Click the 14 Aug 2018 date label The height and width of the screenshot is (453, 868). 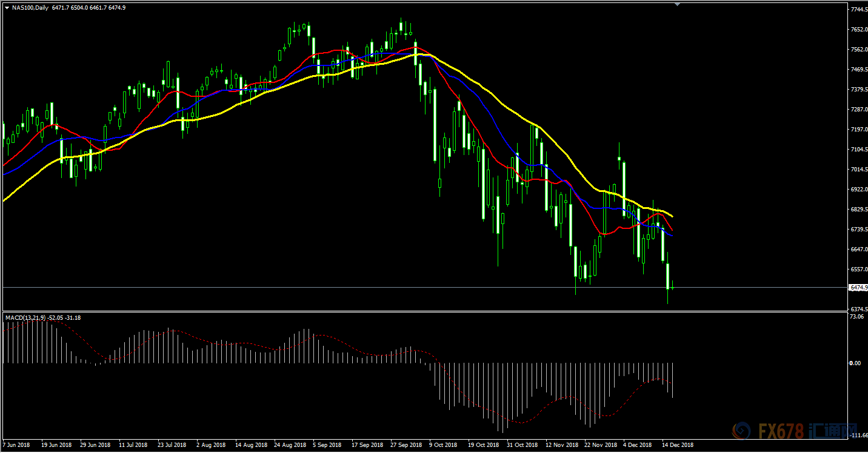251,445
